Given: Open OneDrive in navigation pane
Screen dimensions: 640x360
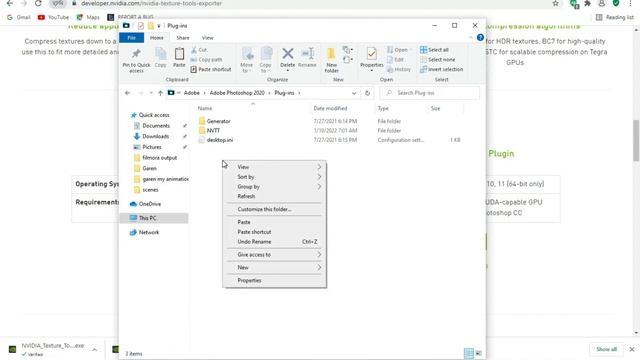Looking at the screenshot, I should (x=145, y=204).
